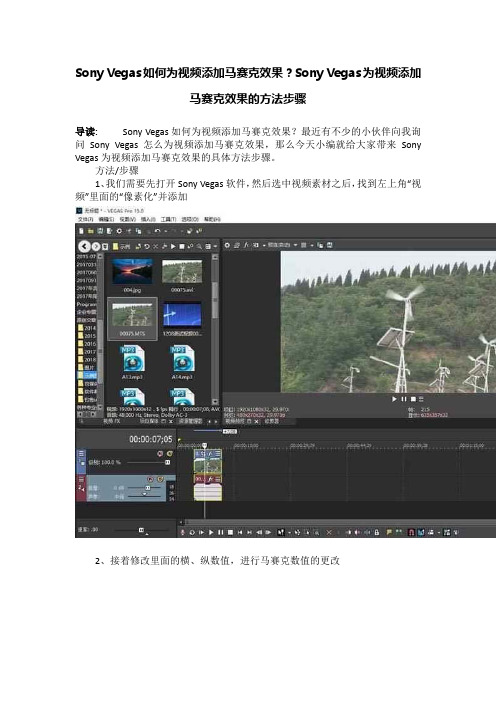Toggle loop playback in transport bar
Image resolution: width=496 pixels, height=702 pixels.
point(192,532)
